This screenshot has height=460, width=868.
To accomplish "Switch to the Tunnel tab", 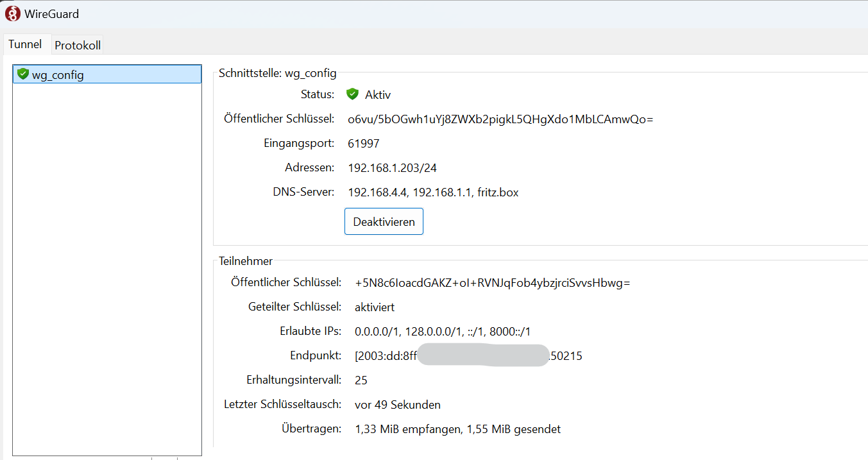I will coord(25,44).
